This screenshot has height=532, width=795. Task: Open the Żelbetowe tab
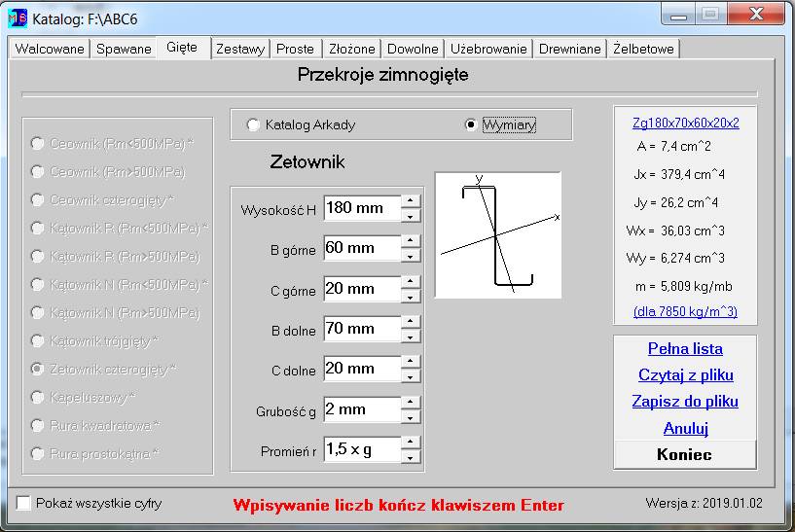pos(643,49)
